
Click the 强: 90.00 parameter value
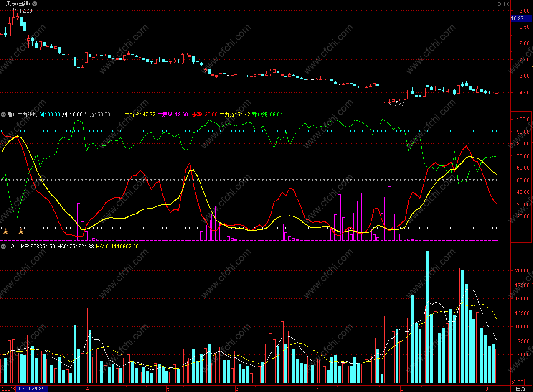[50, 114]
